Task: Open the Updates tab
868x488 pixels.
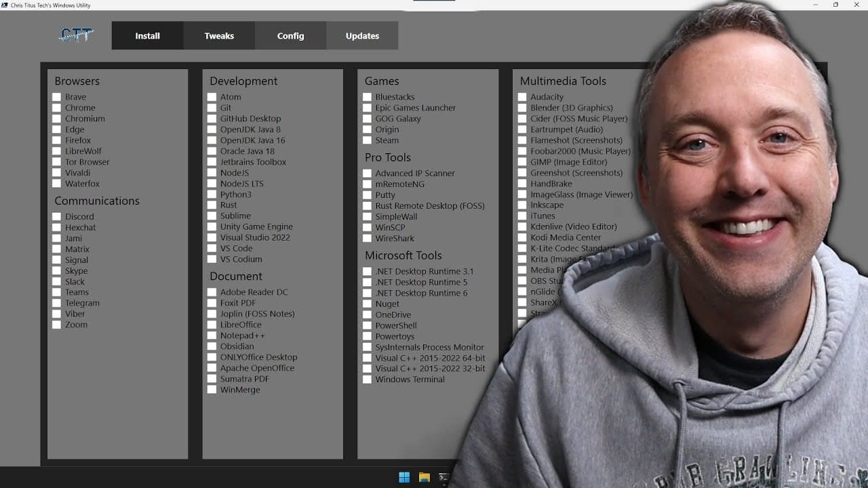Action: 362,36
